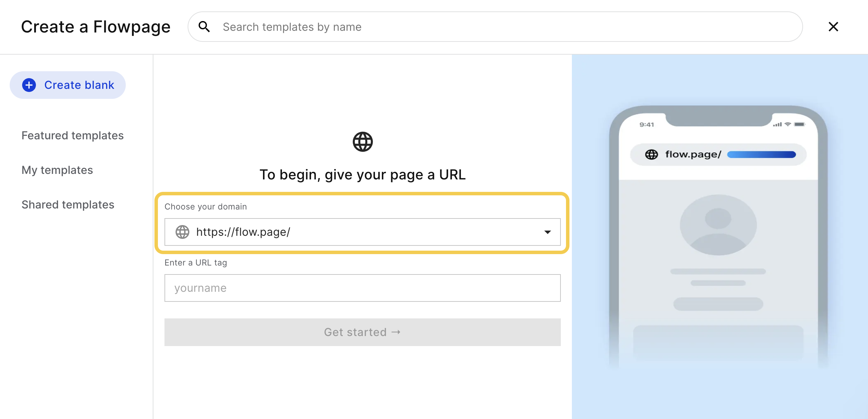The width and height of the screenshot is (868, 419).
Task: Click the globe icon in phone preview URL bar
Action: point(652,155)
